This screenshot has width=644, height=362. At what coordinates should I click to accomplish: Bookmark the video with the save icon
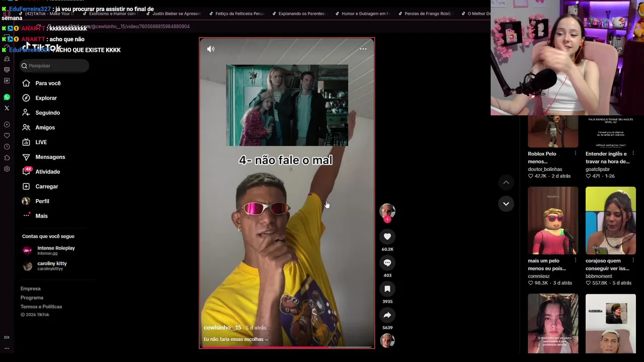click(387, 289)
